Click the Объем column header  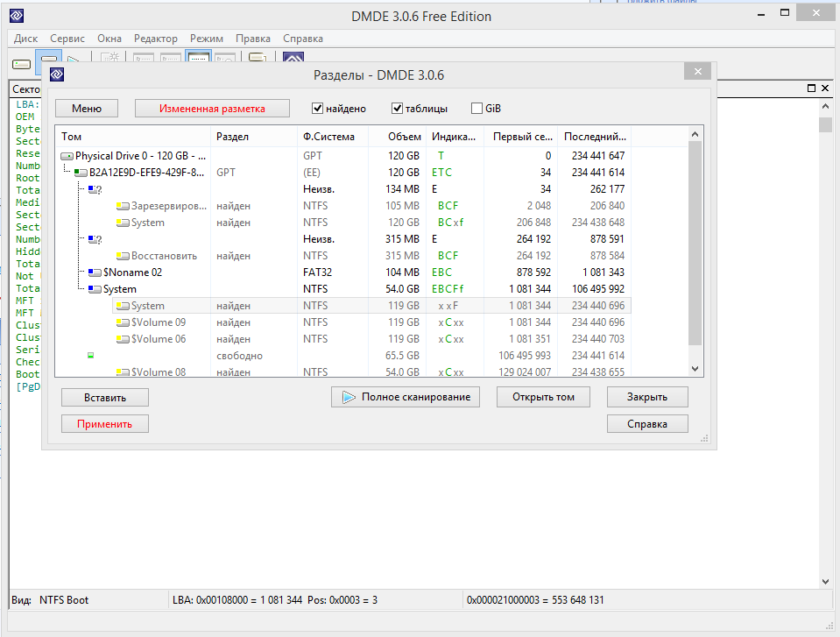(397, 137)
